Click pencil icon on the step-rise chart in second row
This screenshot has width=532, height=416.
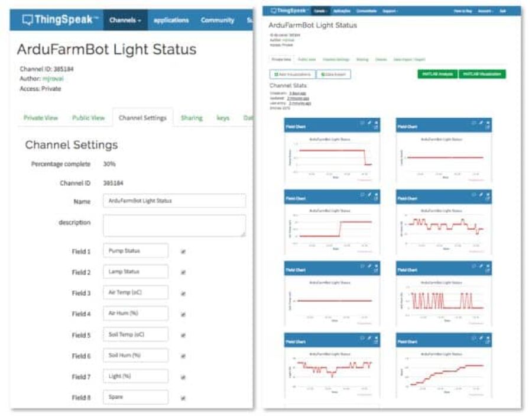[369, 195]
